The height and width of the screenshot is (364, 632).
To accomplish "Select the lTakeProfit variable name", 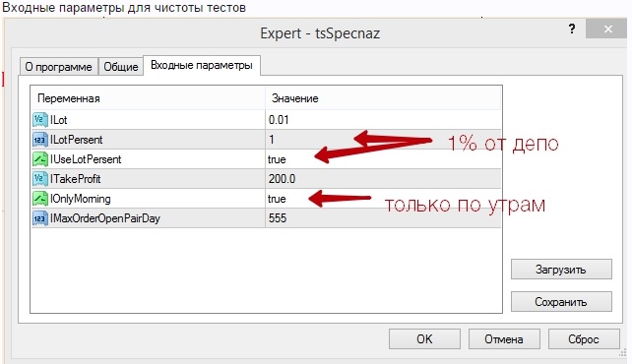I will [76, 179].
